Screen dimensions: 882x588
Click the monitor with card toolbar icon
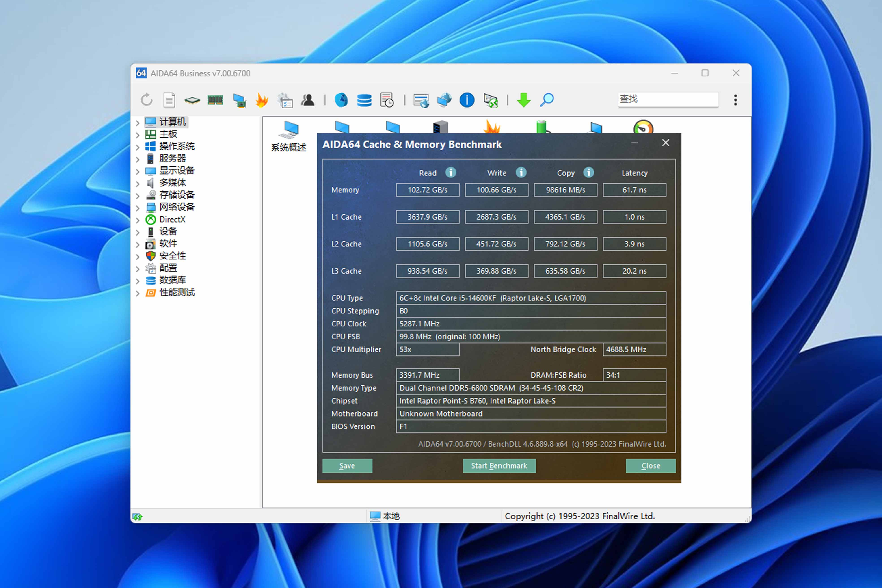coord(239,100)
